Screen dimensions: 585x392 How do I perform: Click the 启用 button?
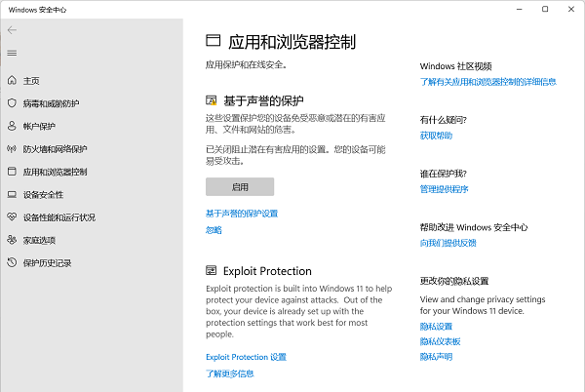click(x=240, y=186)
